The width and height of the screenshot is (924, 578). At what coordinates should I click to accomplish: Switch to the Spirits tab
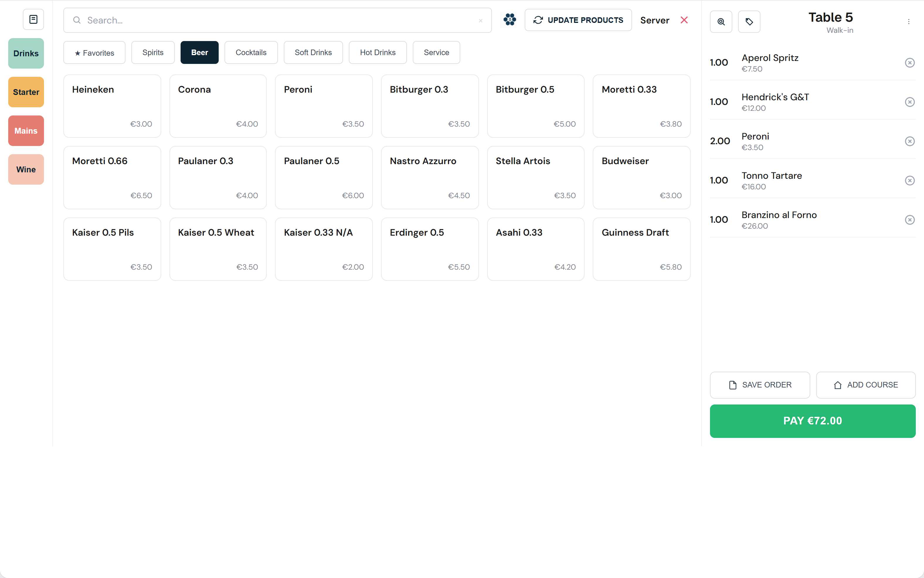153,53
